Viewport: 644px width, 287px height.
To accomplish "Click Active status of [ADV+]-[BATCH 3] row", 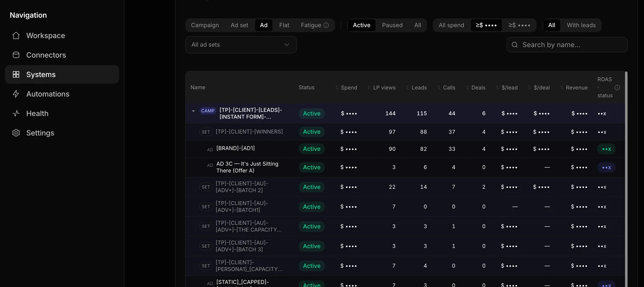I will [x=312, y=246].
